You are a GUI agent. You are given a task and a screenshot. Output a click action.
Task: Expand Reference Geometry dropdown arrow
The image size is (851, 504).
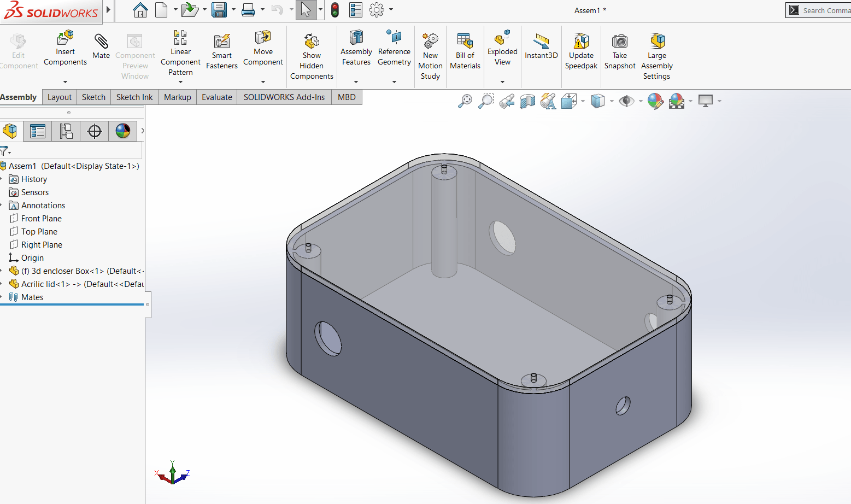click(394, 82)
